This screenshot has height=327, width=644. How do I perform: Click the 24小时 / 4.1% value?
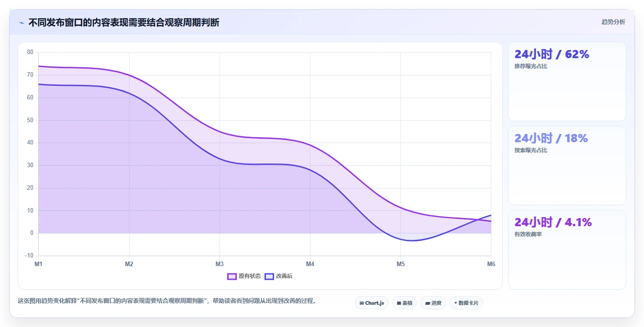click(x=553, y=222)
